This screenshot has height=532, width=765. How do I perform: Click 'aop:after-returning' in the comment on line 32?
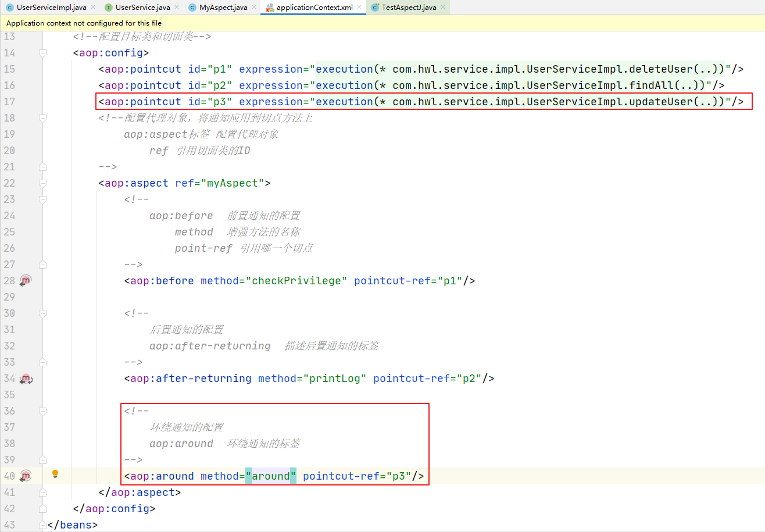[x=210, y=346]
